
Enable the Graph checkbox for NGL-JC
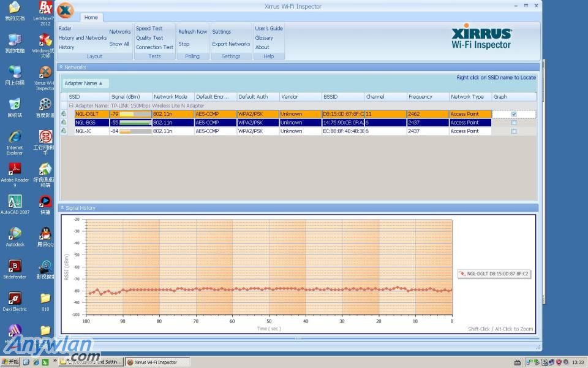[x=514, y=131]
